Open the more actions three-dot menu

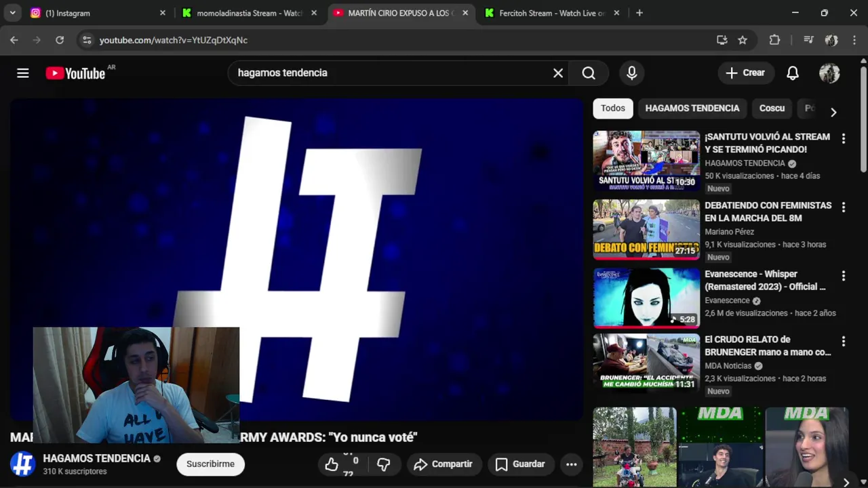(x=572, y=464)
